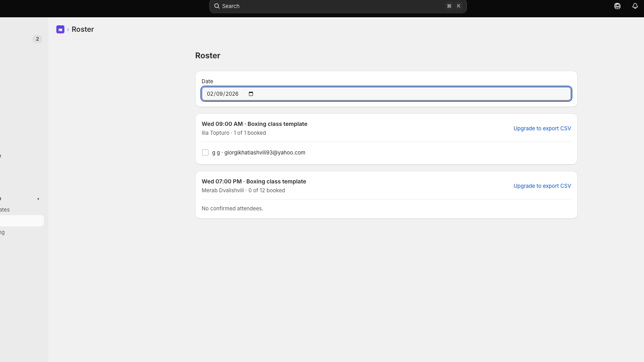Click the purple calendar app icon in breadcrumb
644x362 pixels.
coord(60,29)
